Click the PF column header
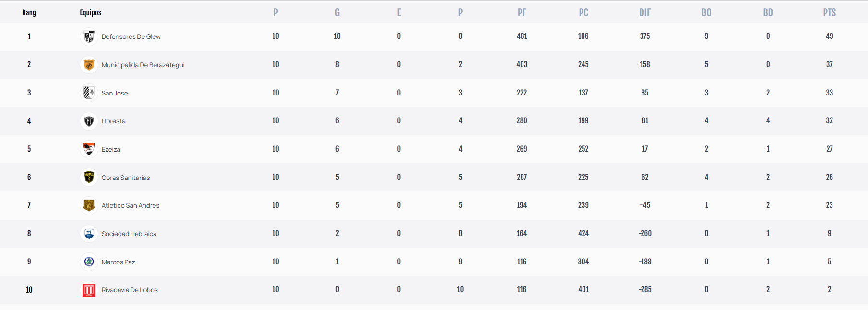 coord(522,12)
